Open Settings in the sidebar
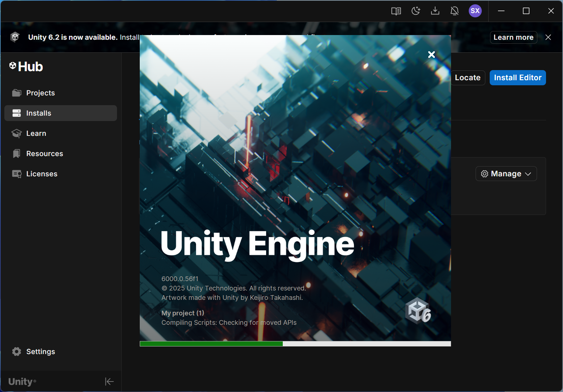Screen dimensions: 563x392 pos(61,352)
